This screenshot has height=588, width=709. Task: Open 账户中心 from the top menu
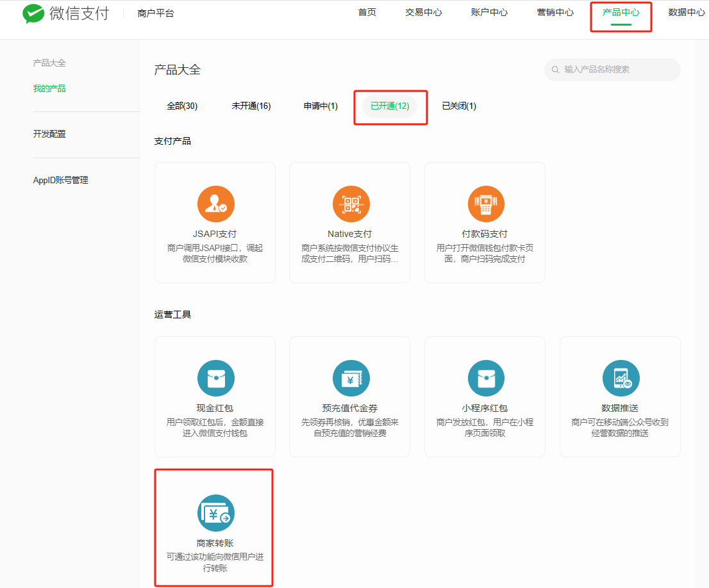pos(489,13)
